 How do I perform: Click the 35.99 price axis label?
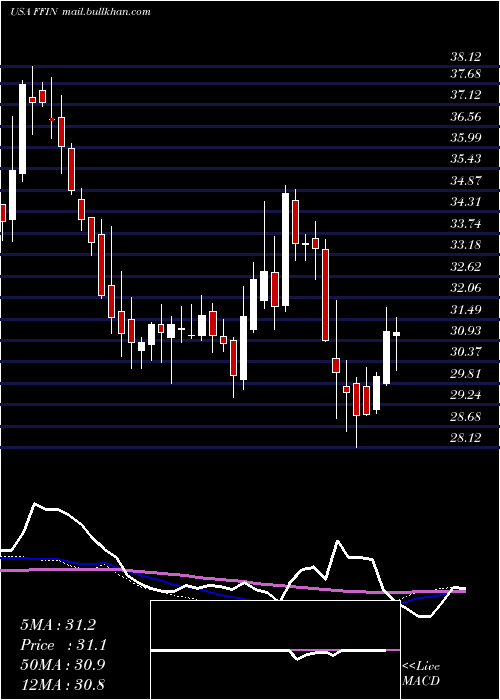466,138
